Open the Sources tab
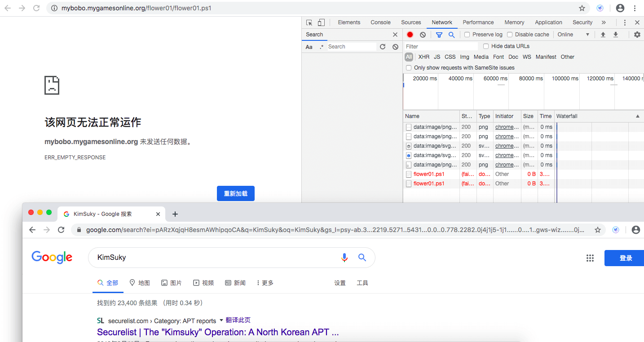This screenshot has height=342, width=644. point(411,22)
